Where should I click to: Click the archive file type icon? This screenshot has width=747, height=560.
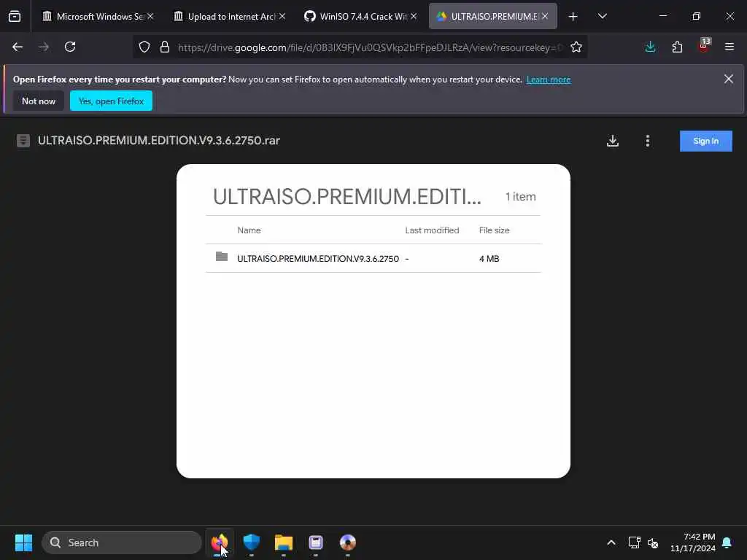click(x=23, y=141)
